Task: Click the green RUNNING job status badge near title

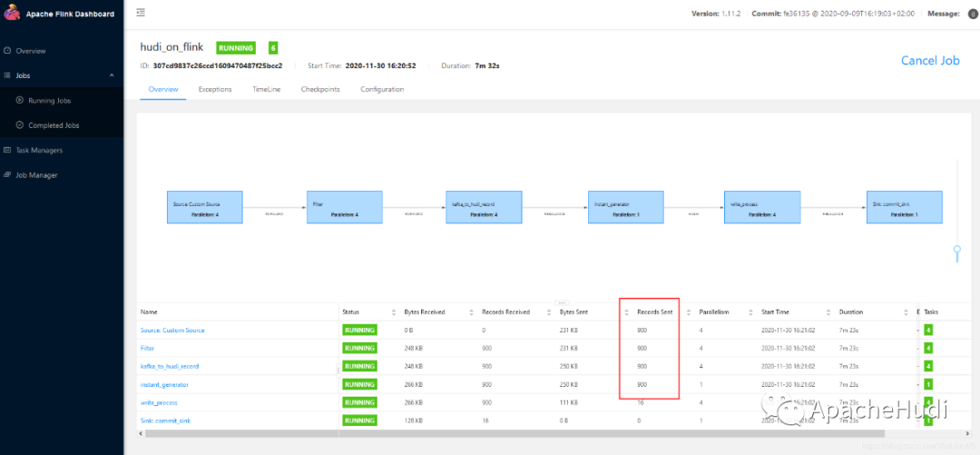Action: coord(236,47)
